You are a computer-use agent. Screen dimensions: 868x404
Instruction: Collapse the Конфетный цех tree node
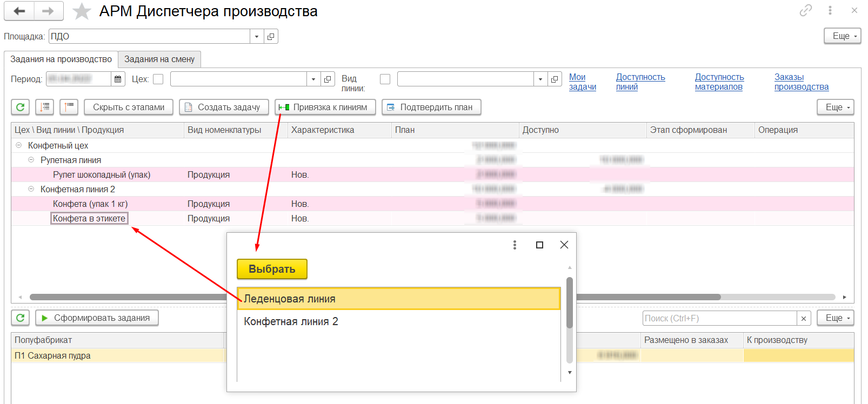[19, 145]
